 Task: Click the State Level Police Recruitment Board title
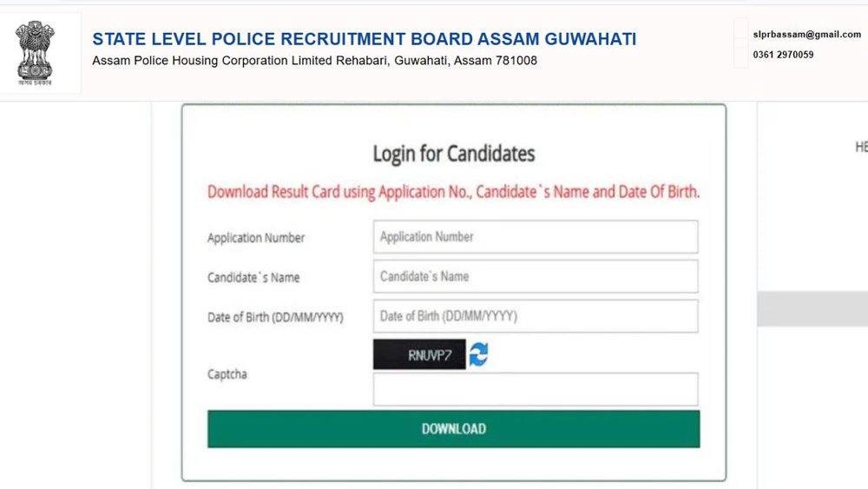point(365,39)
